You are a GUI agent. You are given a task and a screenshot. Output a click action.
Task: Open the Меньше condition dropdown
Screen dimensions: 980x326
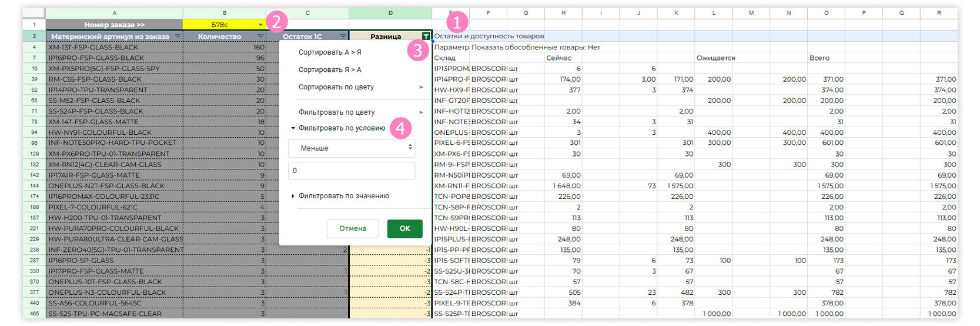[352, 148]
